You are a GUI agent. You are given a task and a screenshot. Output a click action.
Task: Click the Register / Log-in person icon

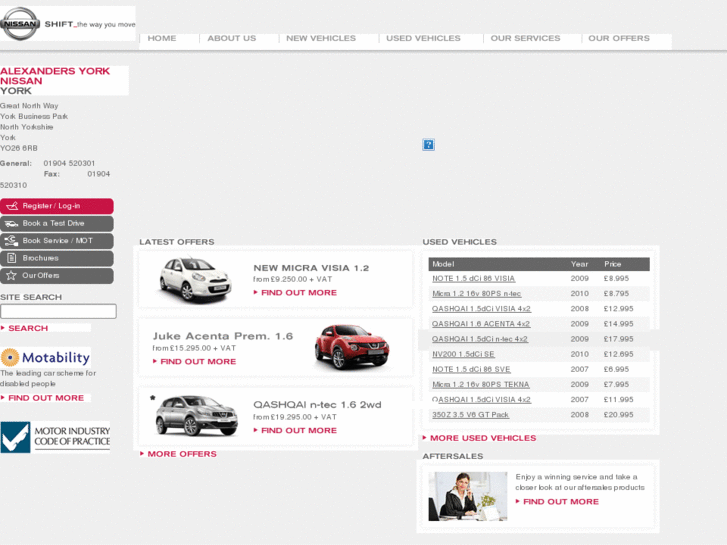click(x=12, y=206)
